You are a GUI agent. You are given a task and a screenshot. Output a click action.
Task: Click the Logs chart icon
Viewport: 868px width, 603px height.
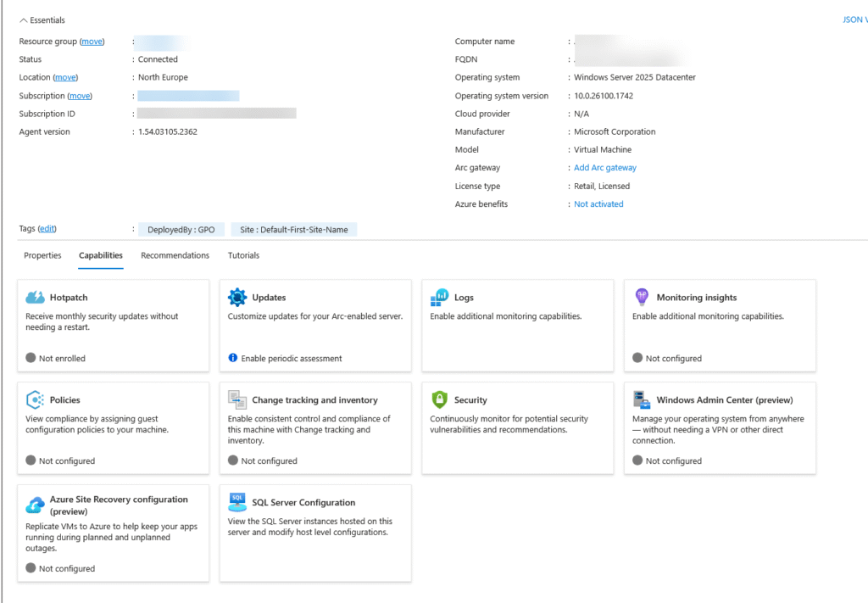point(440,298)
